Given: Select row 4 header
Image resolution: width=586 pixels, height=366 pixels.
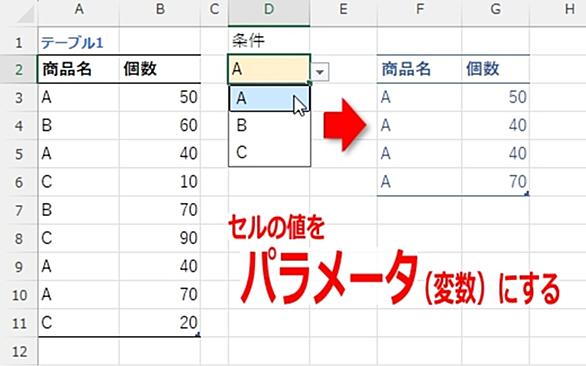Looking at the screenshot, I should click(x=19, y=126).
